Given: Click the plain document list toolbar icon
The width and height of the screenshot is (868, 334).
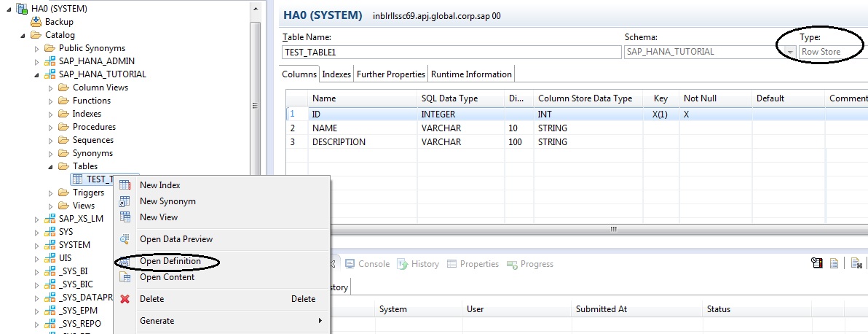Looking at the screenshot, I should tap(835, 263).
